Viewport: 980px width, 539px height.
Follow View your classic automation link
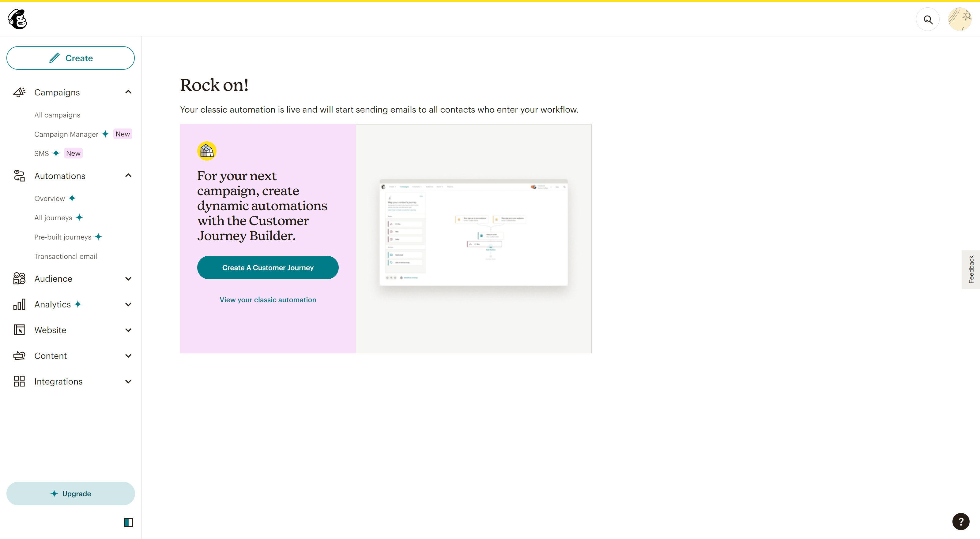point(267,300)
